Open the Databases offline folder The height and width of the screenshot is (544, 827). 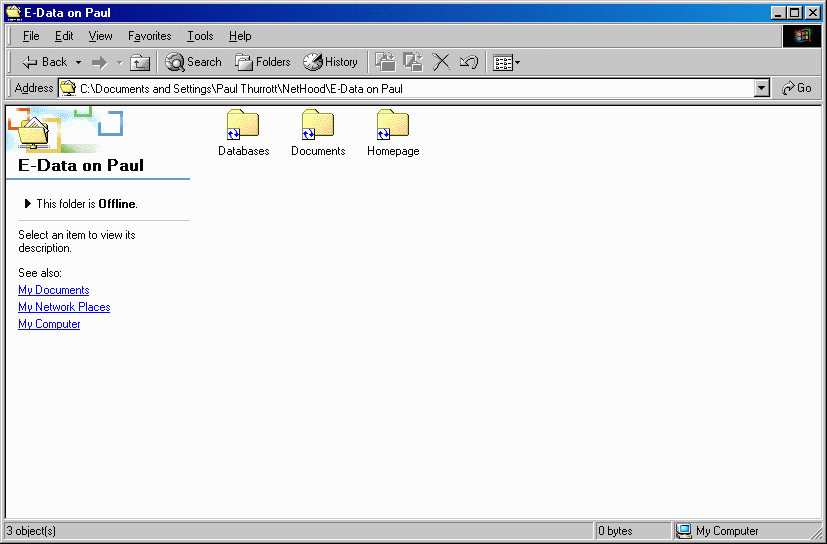pos(243,126)
